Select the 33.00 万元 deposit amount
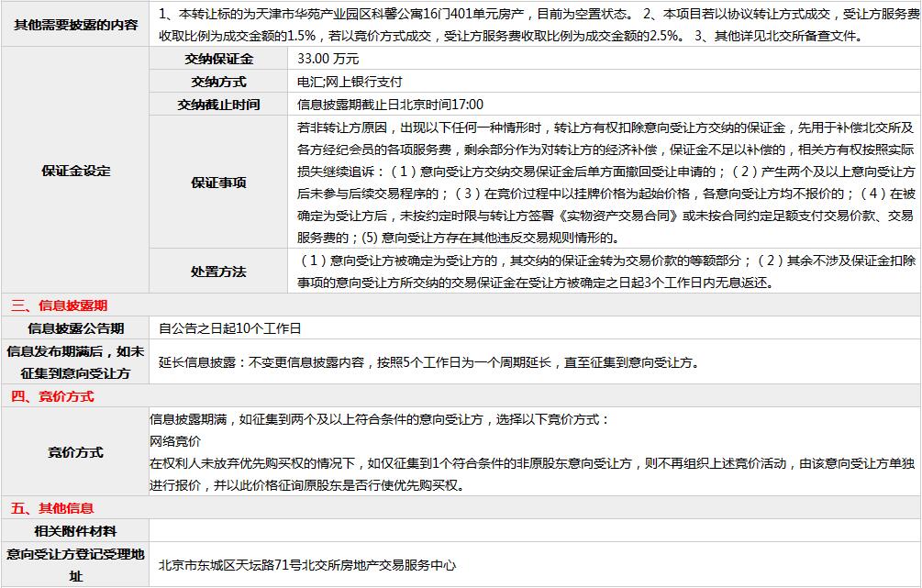The height and width of the screenshot is (588, 922). (x=328, y=59)
